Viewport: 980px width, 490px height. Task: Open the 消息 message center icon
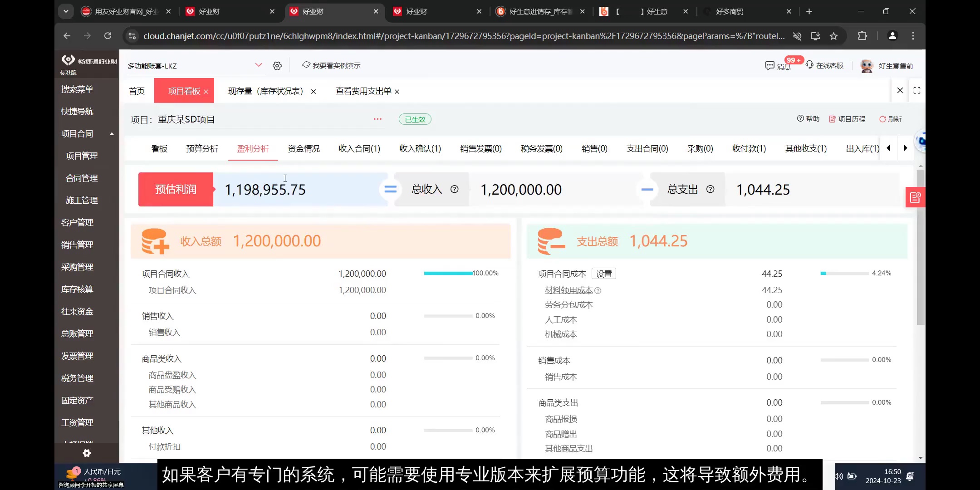tap(769, 66)
